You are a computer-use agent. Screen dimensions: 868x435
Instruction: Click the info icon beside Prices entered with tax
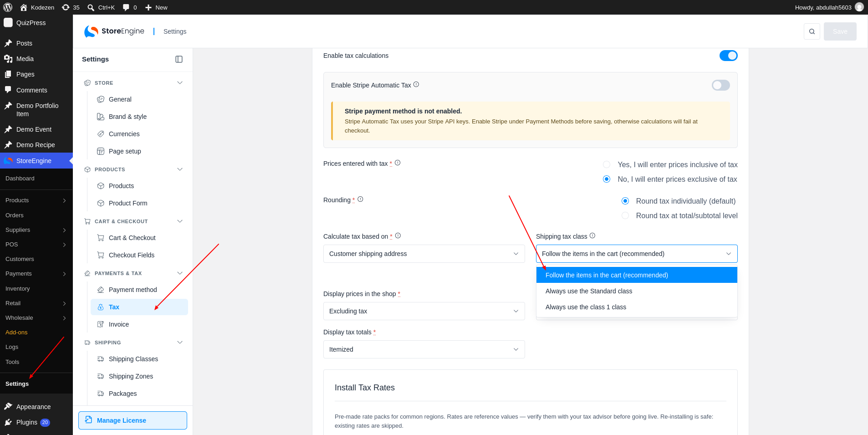click(398, 163)
